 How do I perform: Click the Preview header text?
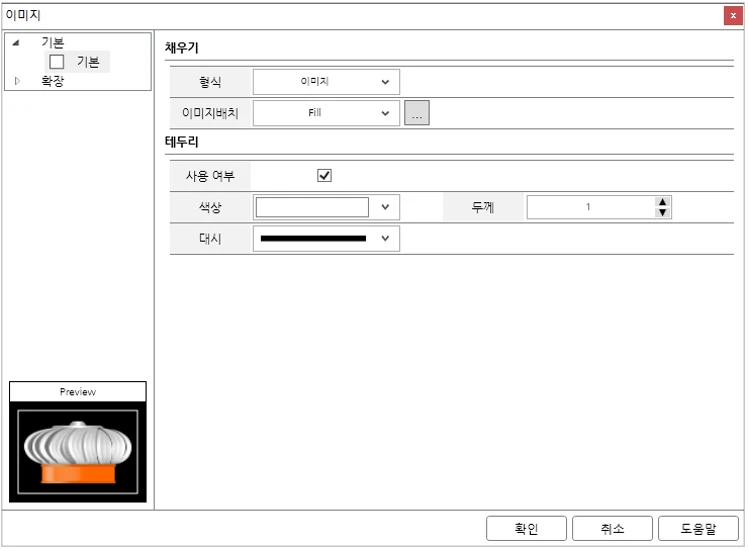(78, 392)
